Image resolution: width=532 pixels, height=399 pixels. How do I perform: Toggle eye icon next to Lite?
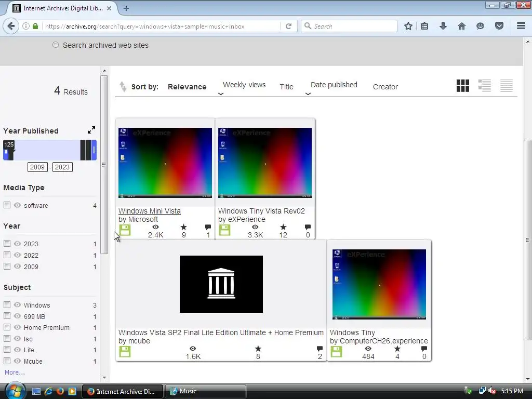coord(17,350)
